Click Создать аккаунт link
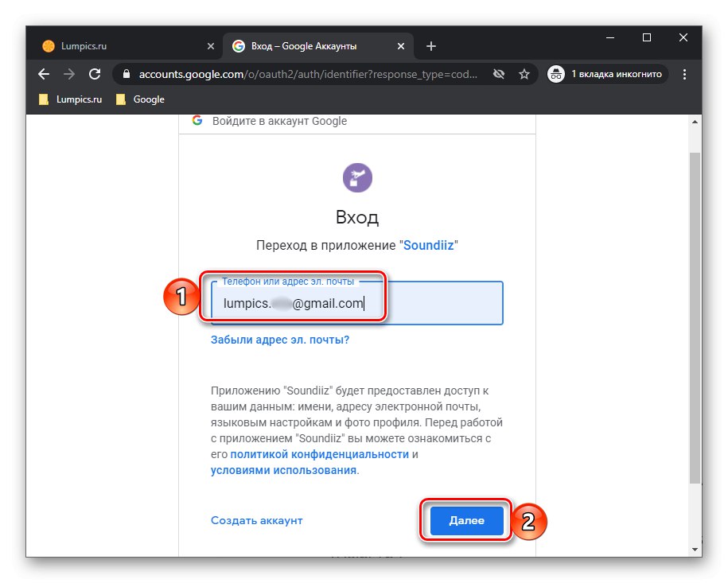This screenshot has width=728, height=583. [257, 520]
